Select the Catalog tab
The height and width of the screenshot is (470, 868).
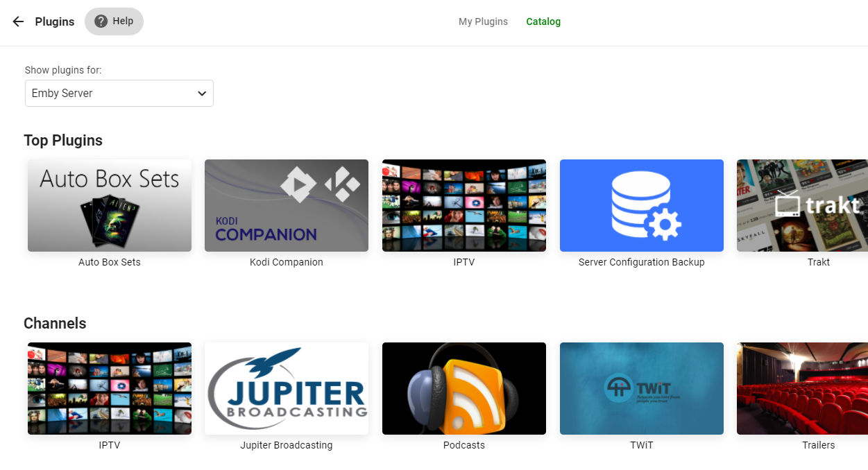coord(543,21)
